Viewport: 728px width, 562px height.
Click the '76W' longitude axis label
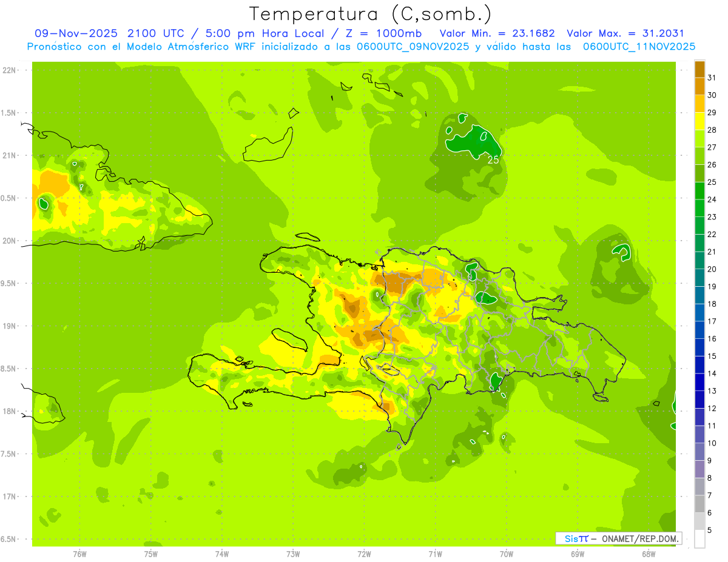80,554
